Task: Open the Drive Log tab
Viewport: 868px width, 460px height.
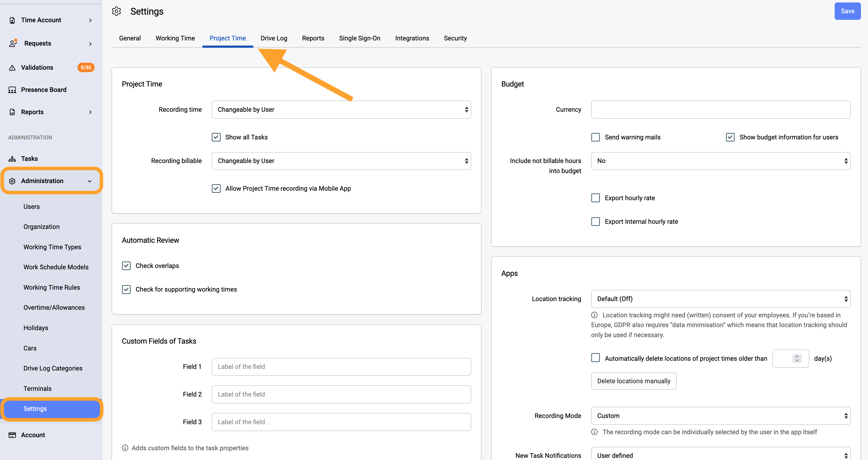Action: (274, 38)
